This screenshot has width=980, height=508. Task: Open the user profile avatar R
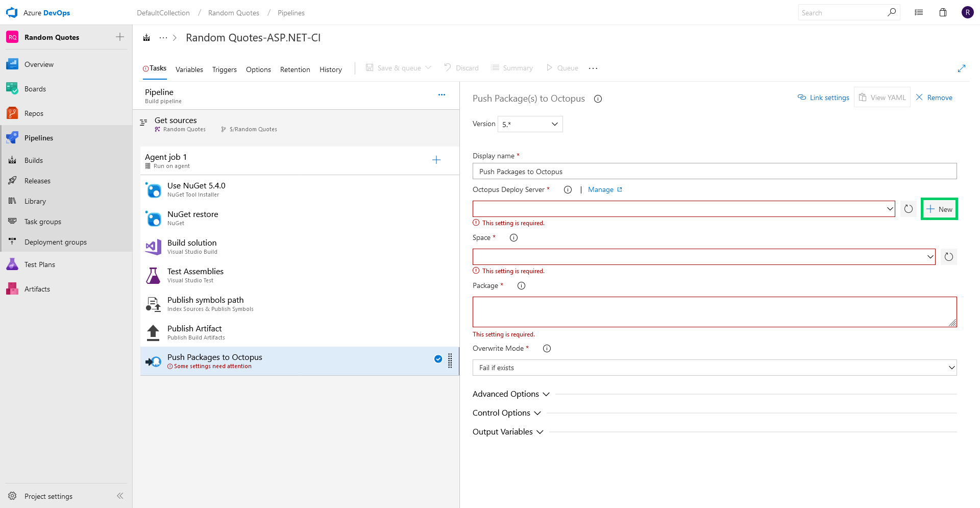(x=967, y=12)
